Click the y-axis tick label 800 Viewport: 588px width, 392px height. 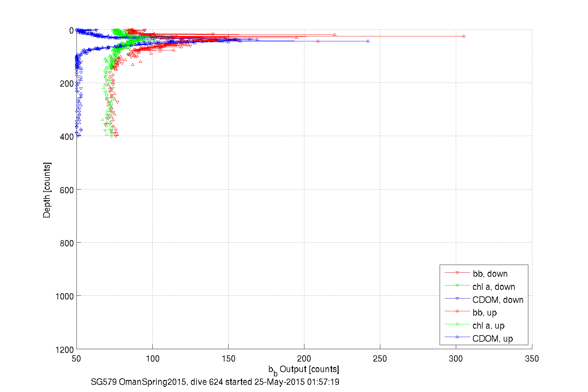[67, 243]
